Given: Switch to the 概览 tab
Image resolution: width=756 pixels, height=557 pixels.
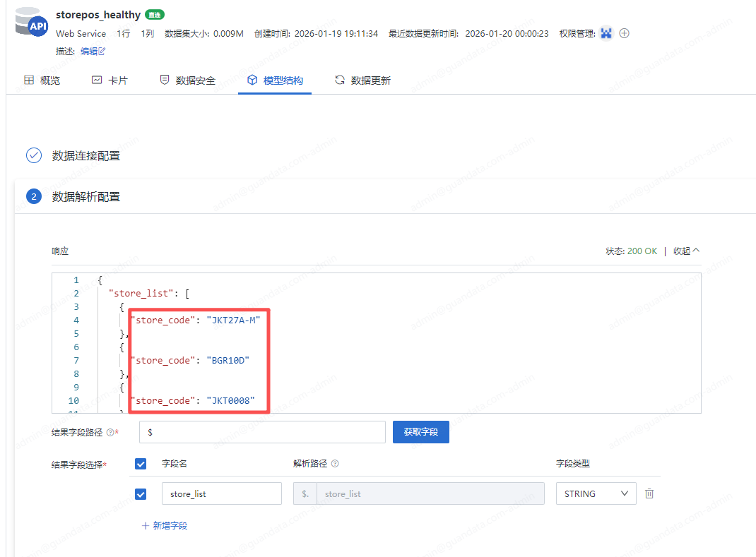Looking at the screenshot, I should point(40,79).
